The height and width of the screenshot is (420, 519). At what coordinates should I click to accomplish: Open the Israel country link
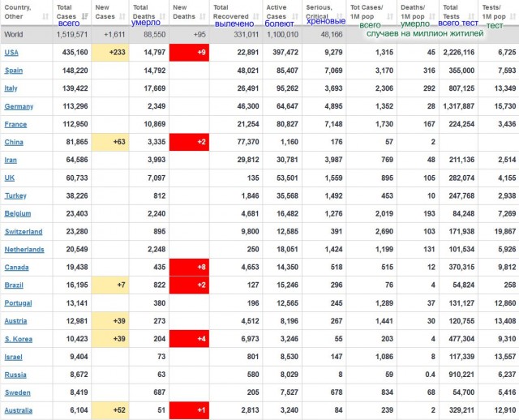[14, 357]
